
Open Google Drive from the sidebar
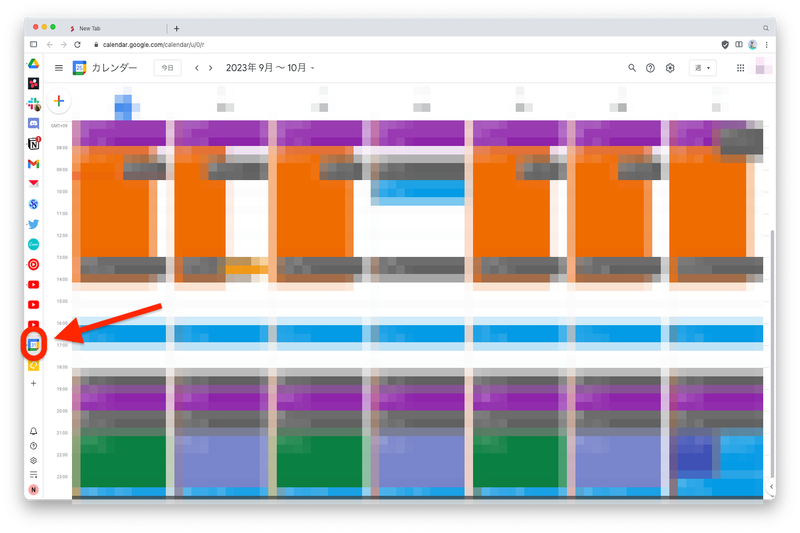pos(33,63)
